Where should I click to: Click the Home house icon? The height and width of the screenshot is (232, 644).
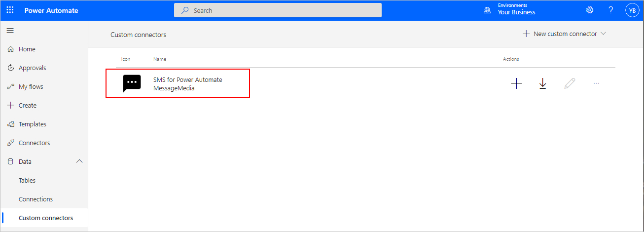point(10,49)
